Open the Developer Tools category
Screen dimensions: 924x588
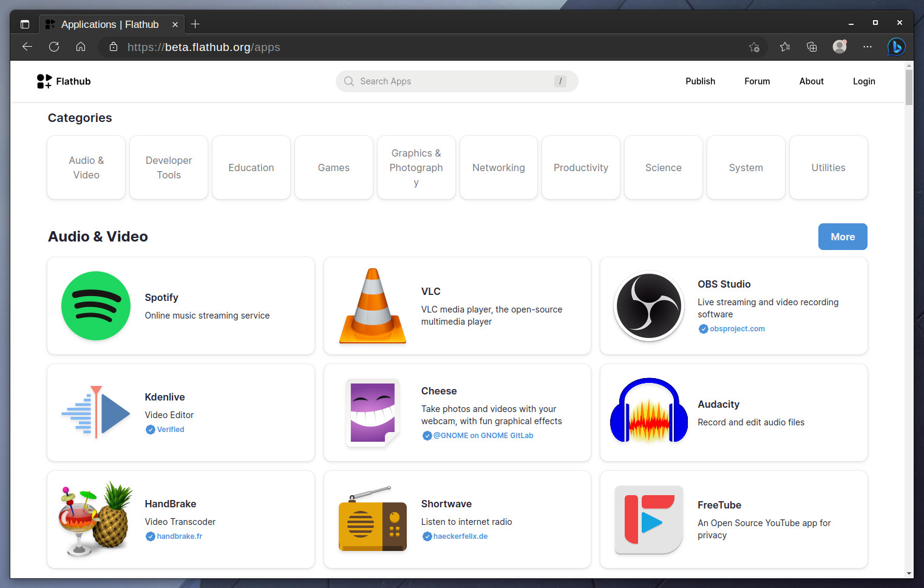(169, 167)
